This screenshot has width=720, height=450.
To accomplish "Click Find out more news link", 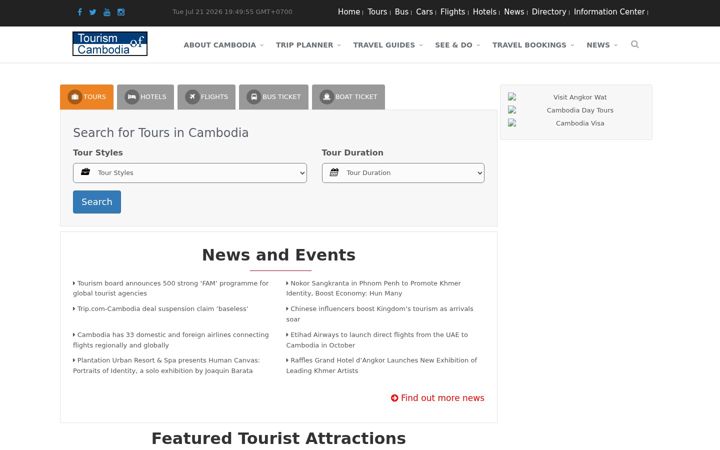I will click(x=438, y=398).
